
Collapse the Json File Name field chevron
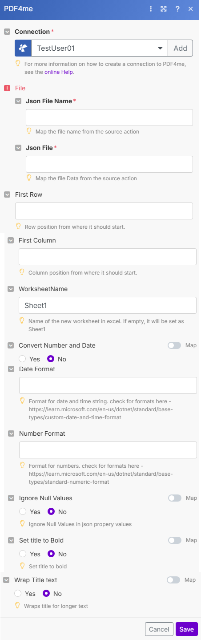point(18,101)
